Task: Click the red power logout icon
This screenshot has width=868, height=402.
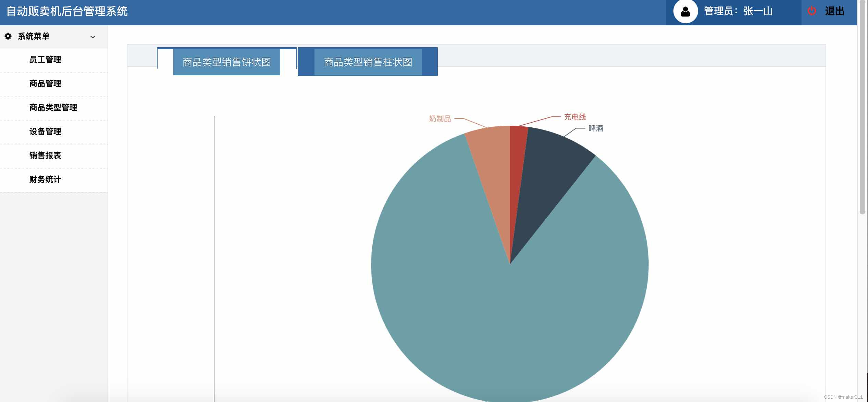Action: point(811,11)
